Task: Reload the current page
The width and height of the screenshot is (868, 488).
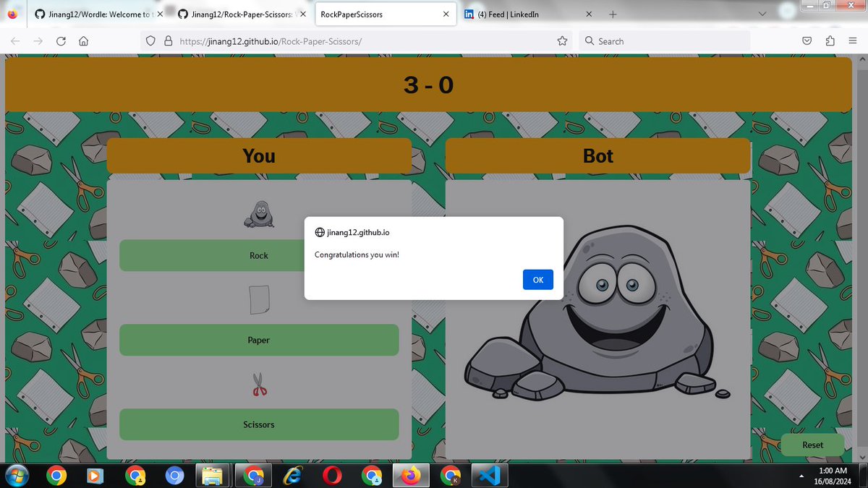Action: 61,41
